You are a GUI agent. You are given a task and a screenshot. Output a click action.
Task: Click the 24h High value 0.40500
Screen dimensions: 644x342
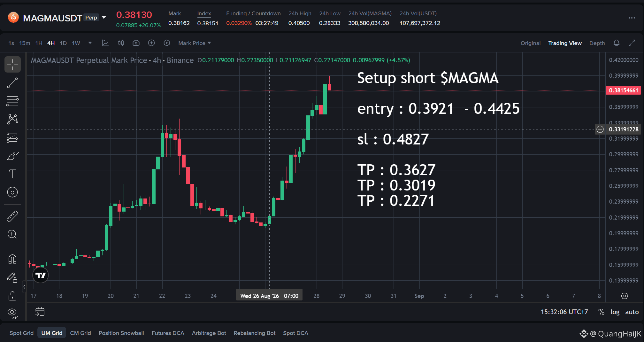[x=299, y=23]
